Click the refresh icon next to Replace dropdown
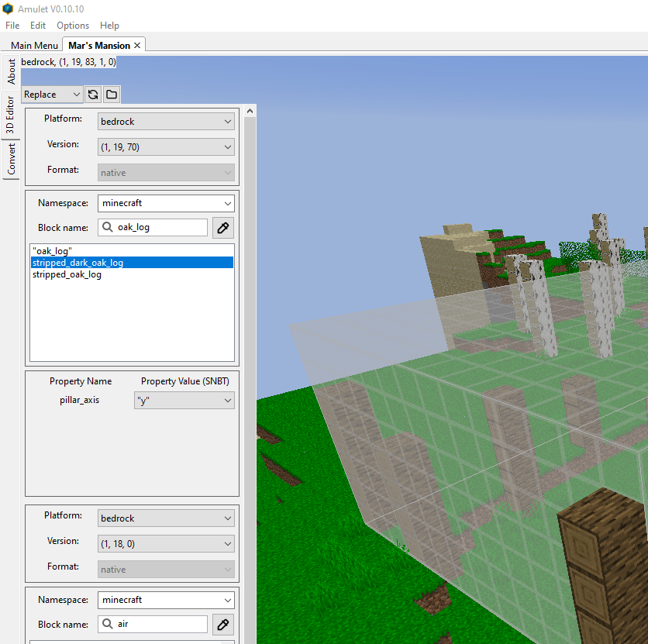The image size is (648, 644). pos(93,94)
